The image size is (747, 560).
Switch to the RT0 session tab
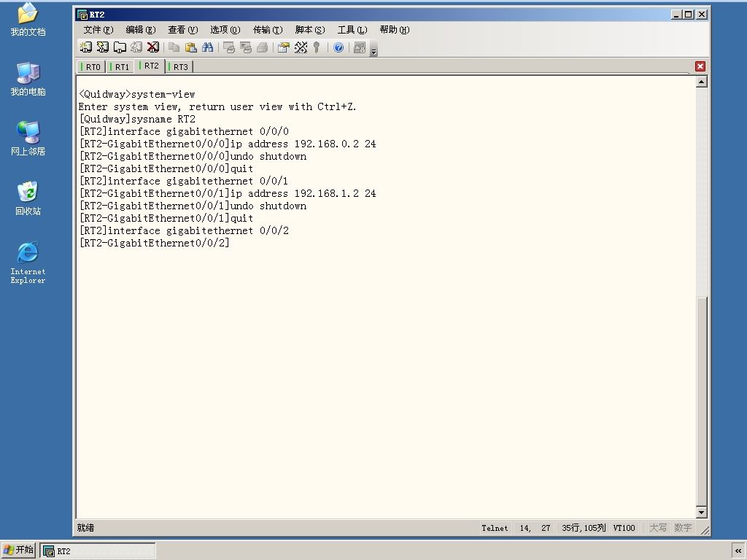pos(91,66)
